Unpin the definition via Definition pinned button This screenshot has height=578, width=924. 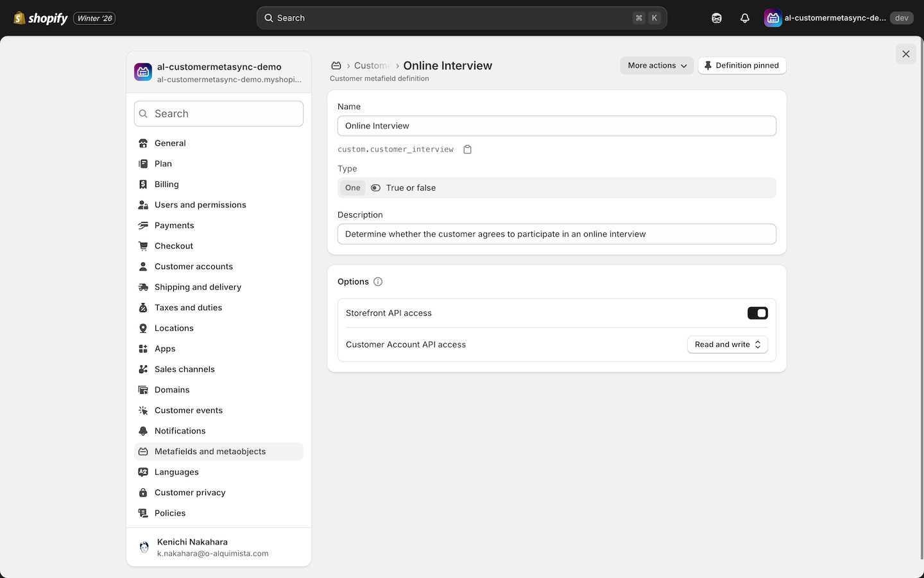point(741,66)
